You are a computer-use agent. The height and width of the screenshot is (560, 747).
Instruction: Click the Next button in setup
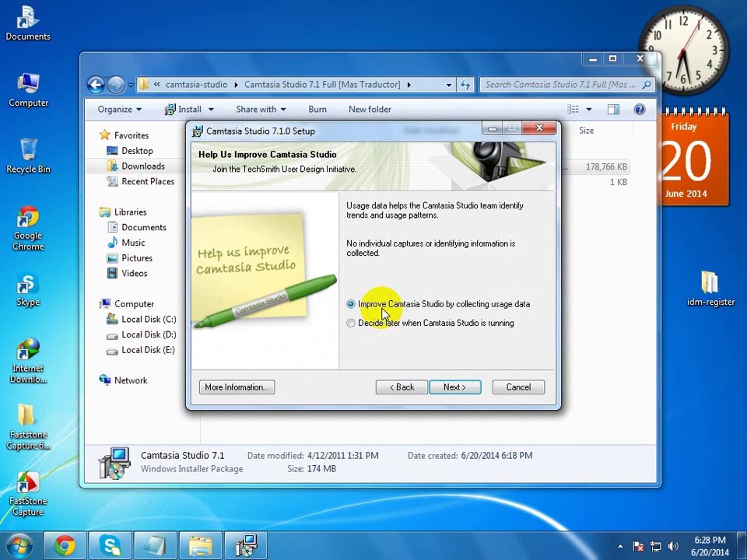coord(455,387)
